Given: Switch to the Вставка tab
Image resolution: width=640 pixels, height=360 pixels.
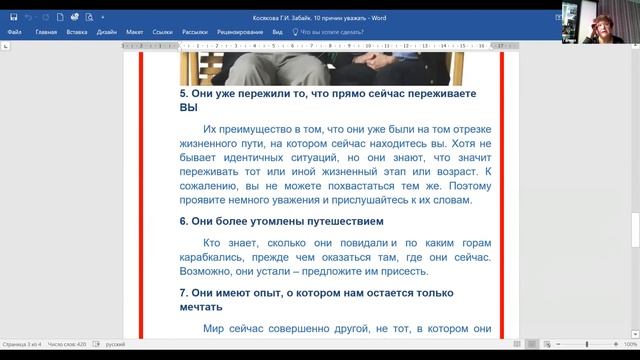Looking at the screenshot, I should (x=77, y=32).
